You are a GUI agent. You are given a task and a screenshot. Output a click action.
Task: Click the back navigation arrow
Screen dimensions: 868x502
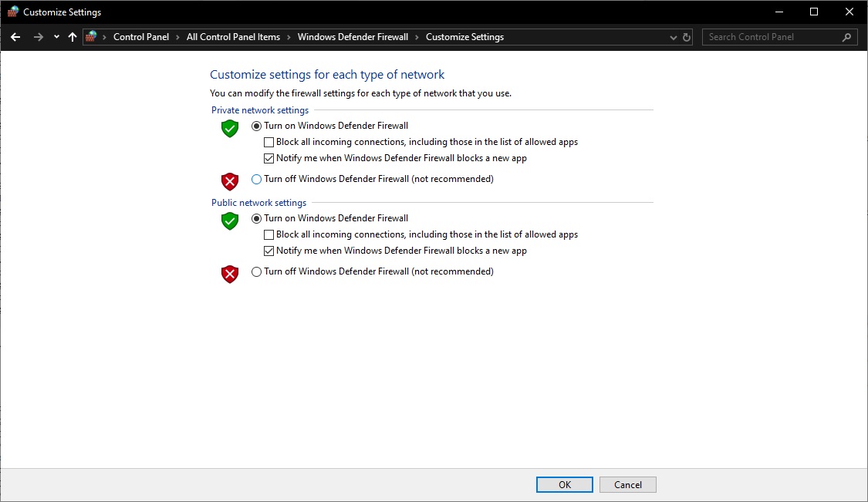click(15, 36)
